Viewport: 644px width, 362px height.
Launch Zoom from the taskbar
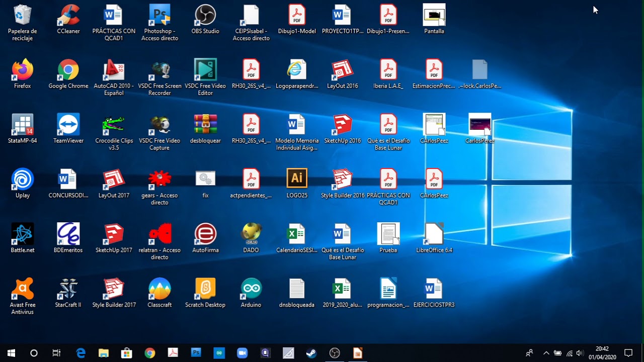(x=242, y=353)
